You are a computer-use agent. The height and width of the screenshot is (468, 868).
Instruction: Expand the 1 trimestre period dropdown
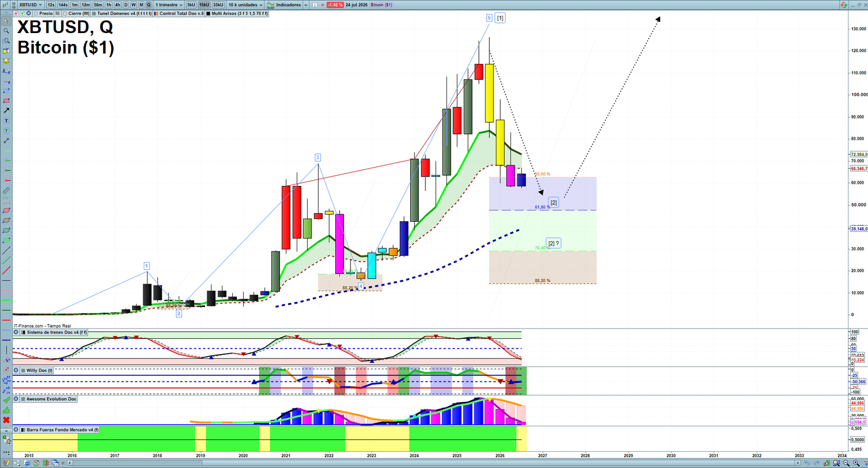coord(169,5)
